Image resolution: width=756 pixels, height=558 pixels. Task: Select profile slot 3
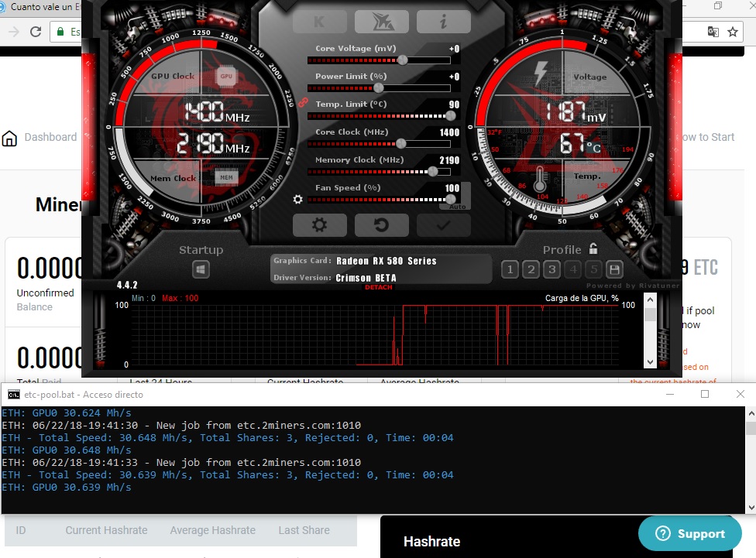click(x=552, y=269)
